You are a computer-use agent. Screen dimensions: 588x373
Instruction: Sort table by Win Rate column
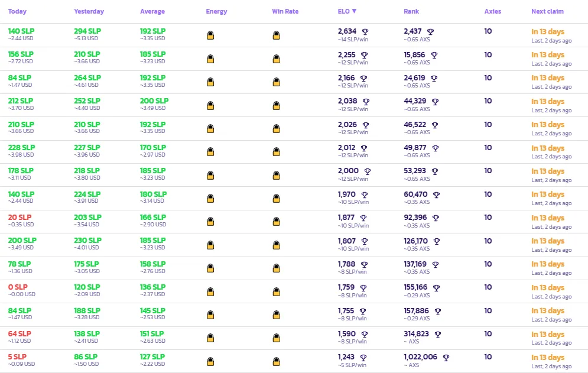285,11
